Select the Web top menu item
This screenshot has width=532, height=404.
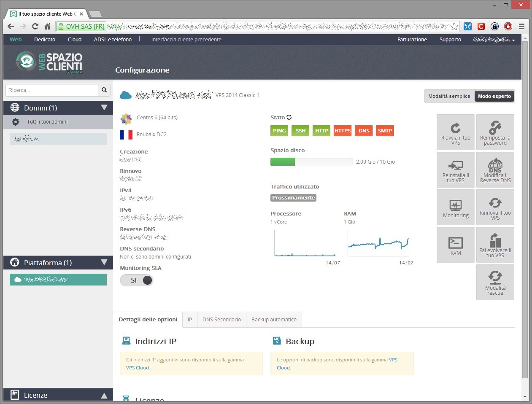[16, 40]
